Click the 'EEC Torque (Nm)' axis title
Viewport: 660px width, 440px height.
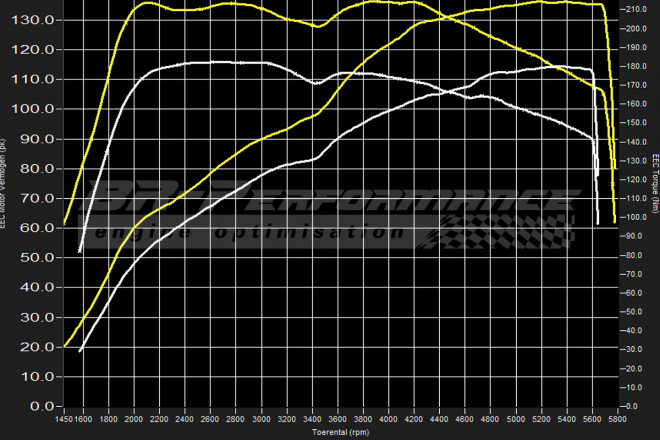[655, 190]
